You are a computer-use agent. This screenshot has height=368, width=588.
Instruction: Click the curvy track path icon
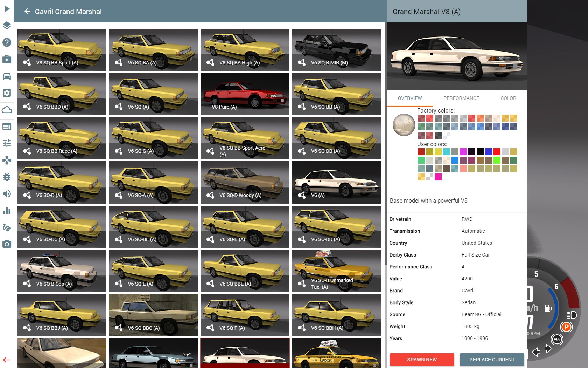pos(7,227)
